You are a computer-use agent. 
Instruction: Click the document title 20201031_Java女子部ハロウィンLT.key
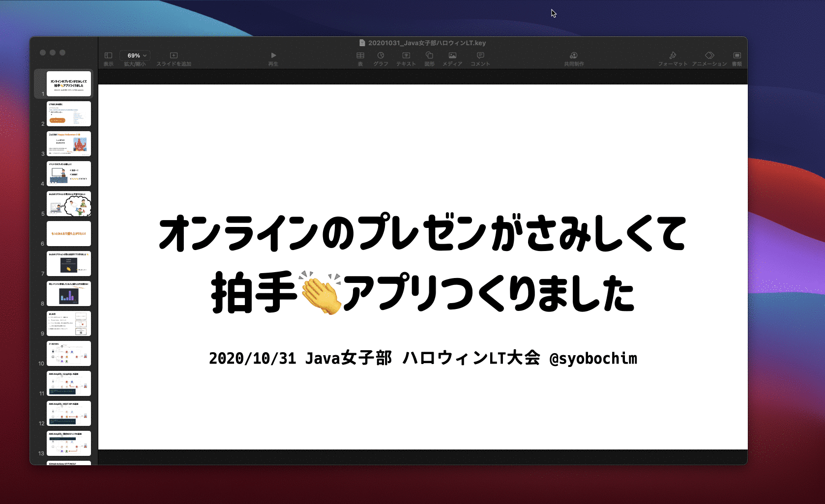[x=427, y=43]
